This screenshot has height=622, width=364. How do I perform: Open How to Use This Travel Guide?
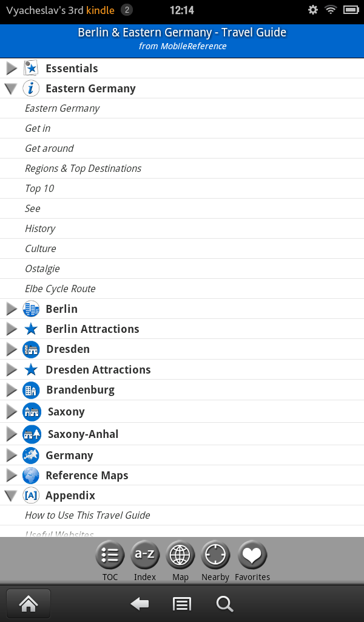click(182, 515)
